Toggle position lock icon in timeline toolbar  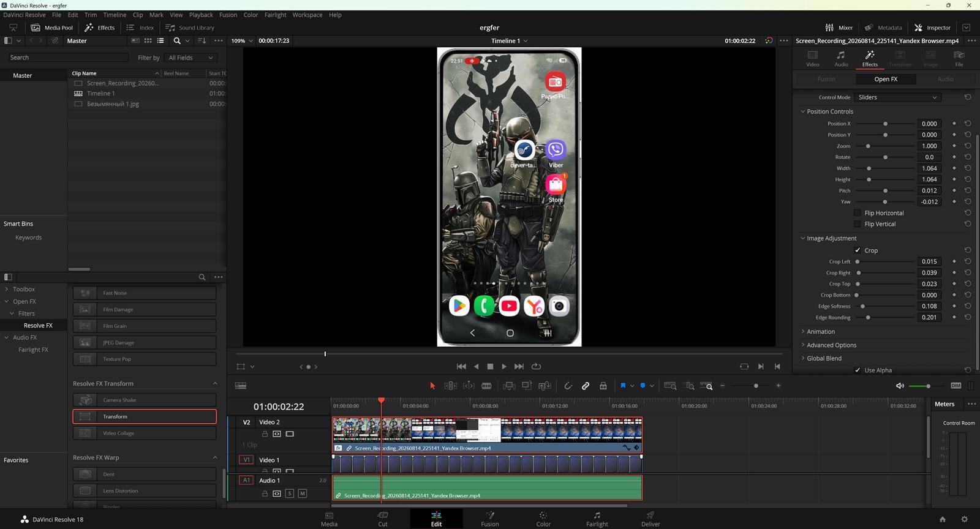point(603,386)
